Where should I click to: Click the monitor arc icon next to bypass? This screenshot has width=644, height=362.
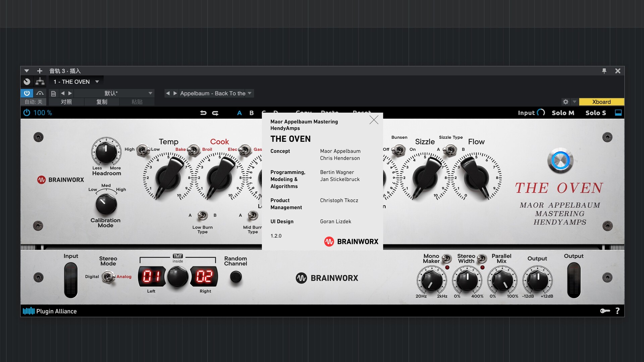pyautogui.click(x=40, y=93)
